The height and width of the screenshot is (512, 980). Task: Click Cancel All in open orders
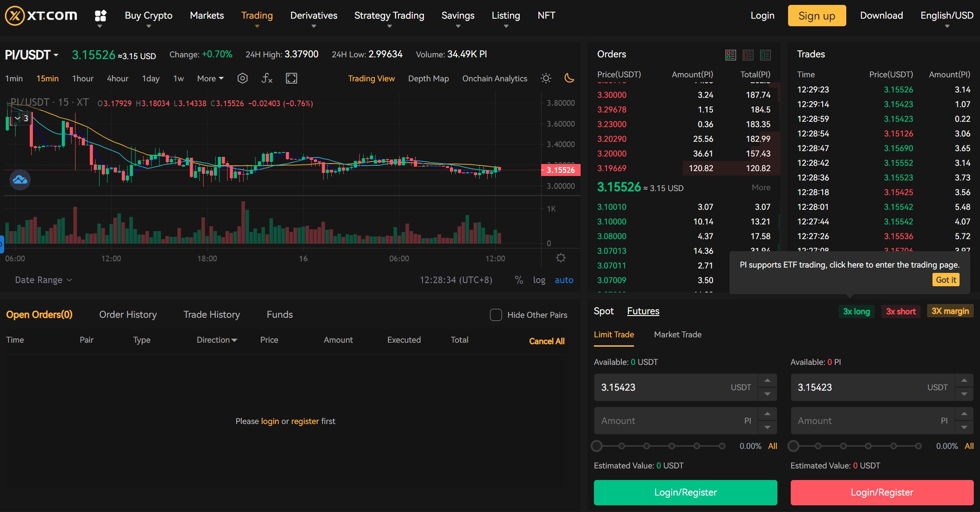click(546, 341)
